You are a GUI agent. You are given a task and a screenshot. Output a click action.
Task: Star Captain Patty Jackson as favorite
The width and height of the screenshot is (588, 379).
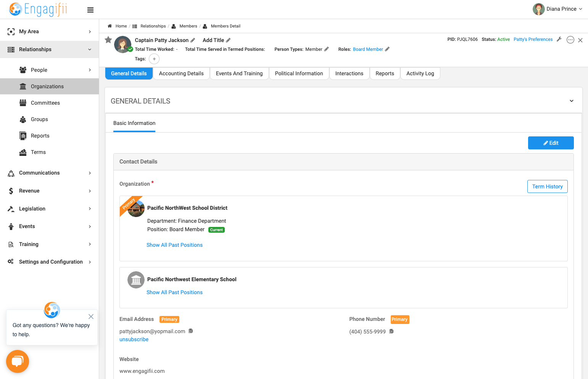tap(108, 40)
